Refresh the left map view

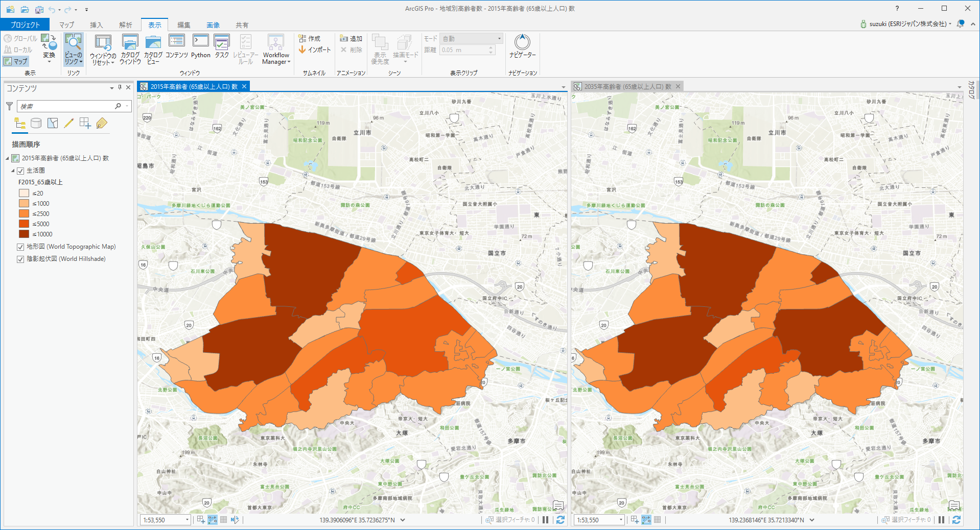point(560,520)
